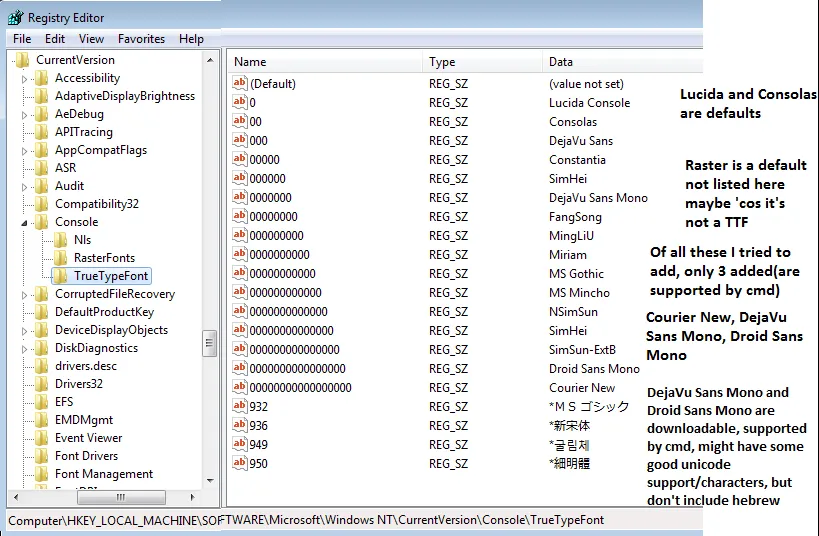Click the icon of the Consolas entry

[x=240, y=121]
